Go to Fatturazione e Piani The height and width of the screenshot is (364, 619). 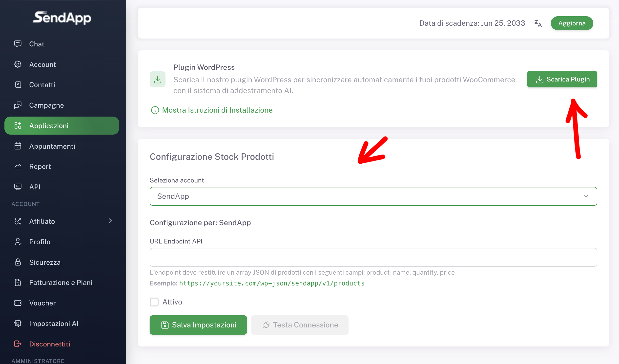click(x=61, y=282)
